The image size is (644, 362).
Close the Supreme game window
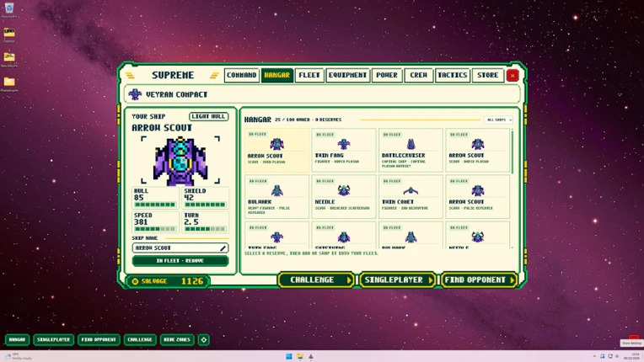(x=513, y=76)
